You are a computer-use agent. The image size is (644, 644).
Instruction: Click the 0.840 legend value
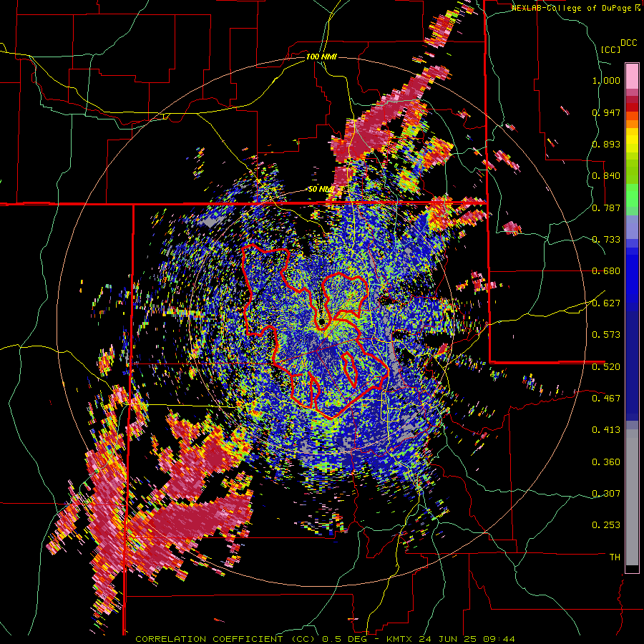click(x=606, y=176)
